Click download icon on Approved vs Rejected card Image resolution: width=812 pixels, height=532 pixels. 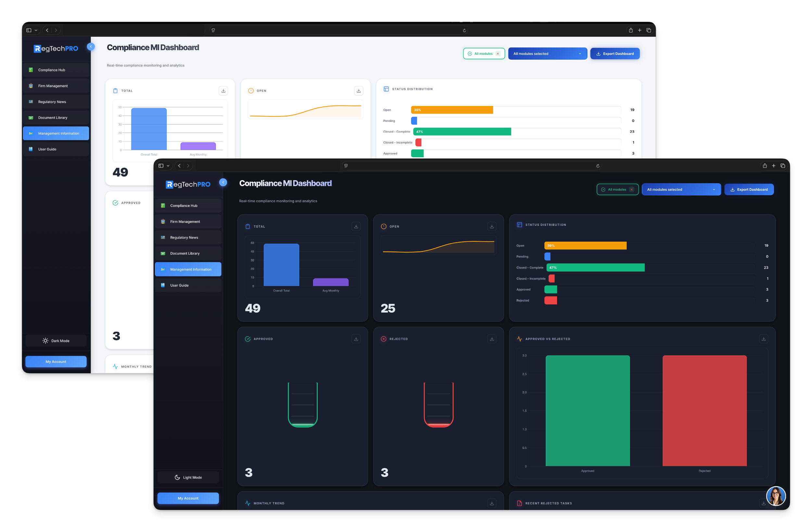[763, 339]
